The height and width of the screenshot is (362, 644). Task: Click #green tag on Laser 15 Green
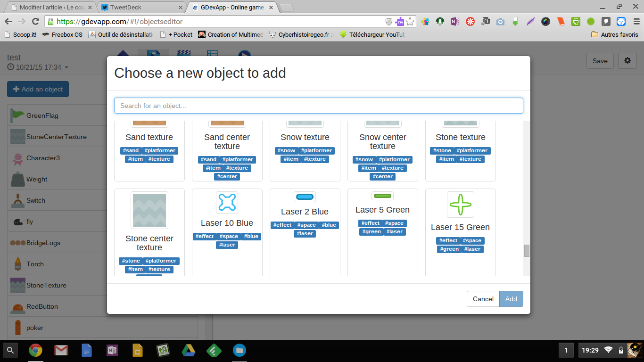(x=449, y=249)
